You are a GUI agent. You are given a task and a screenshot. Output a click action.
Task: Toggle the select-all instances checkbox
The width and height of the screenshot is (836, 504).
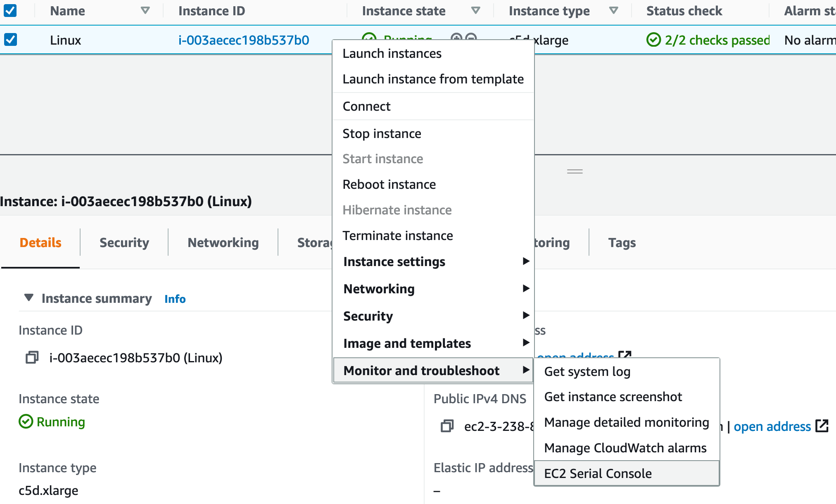tap(10, 11)
